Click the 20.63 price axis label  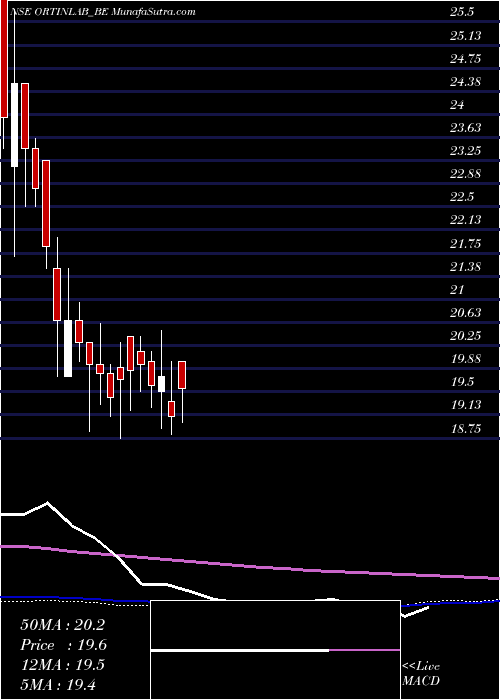(466, 313)
